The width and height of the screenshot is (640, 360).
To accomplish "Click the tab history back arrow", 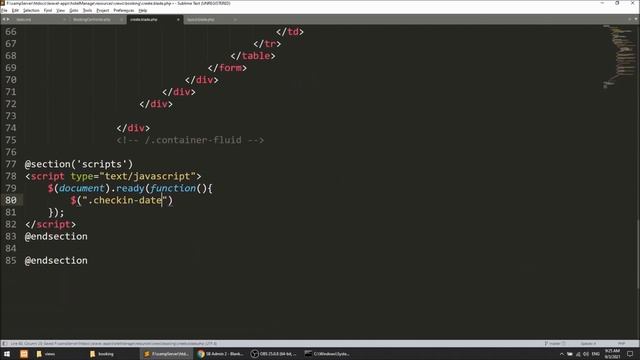I will 4,19.
